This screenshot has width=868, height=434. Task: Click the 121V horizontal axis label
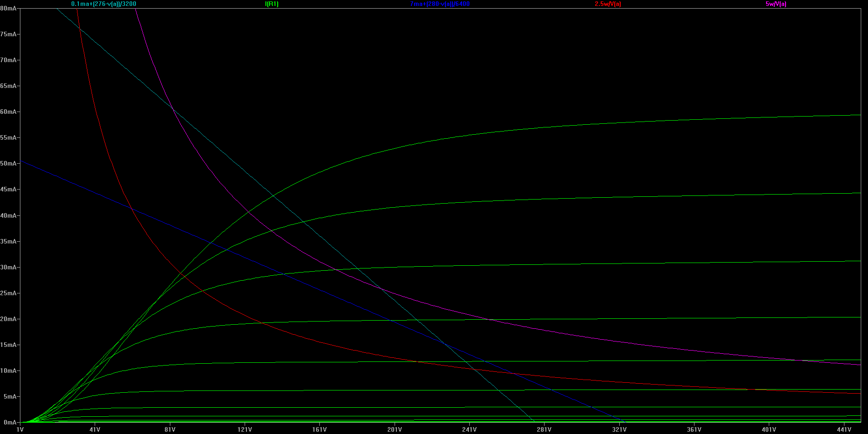coord(245,429)
